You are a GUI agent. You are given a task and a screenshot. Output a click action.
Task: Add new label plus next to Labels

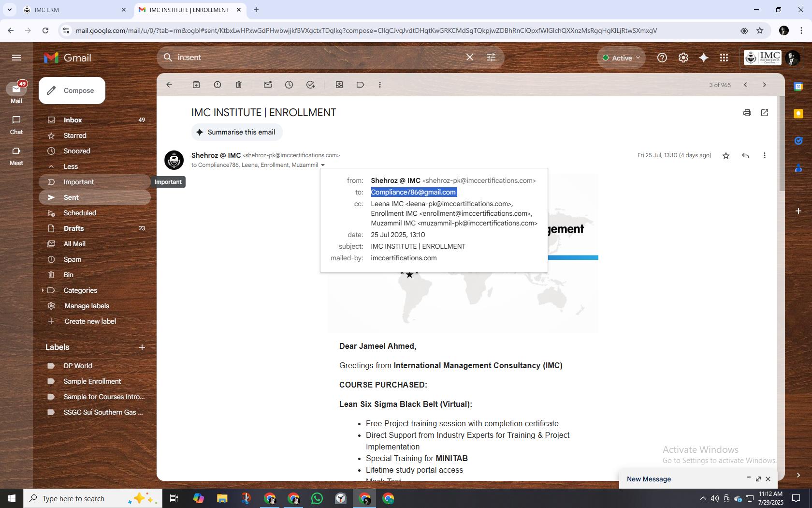click(142, 347)
